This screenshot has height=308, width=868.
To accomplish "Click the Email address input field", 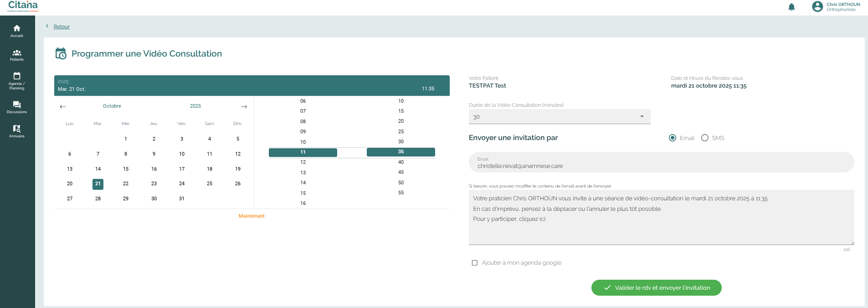I will pyautogui.click(x=661, y=162).
